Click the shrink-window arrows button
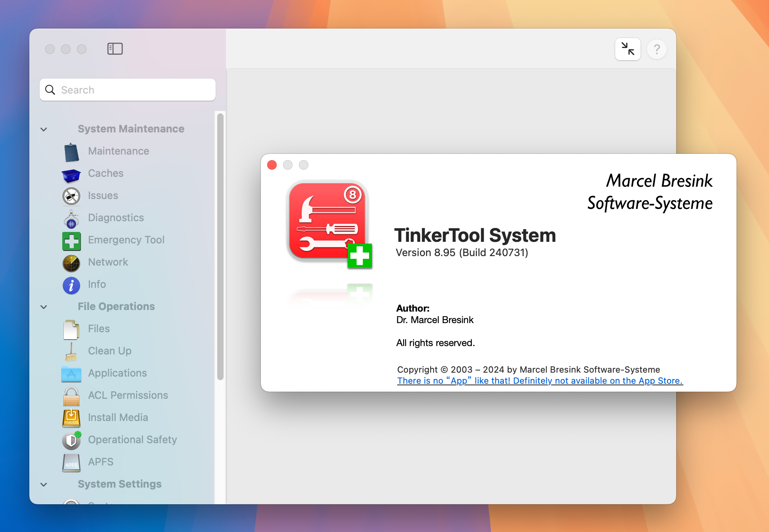769x532 pixels. (628, 49)
